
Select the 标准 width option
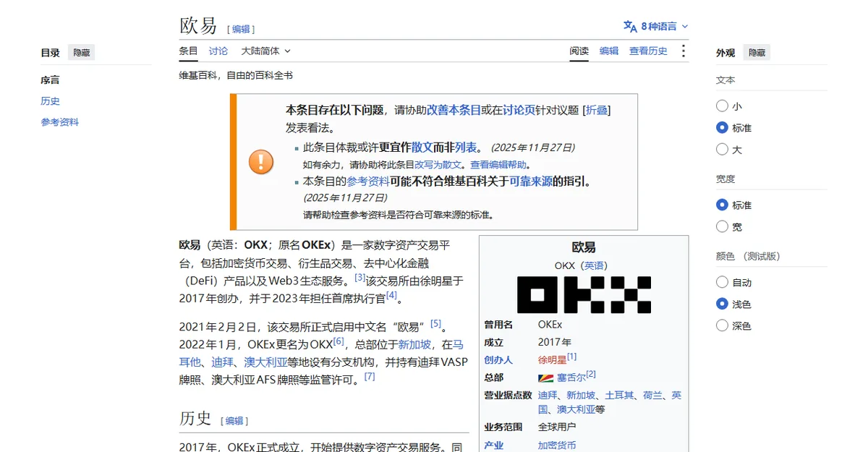point(722,205)
